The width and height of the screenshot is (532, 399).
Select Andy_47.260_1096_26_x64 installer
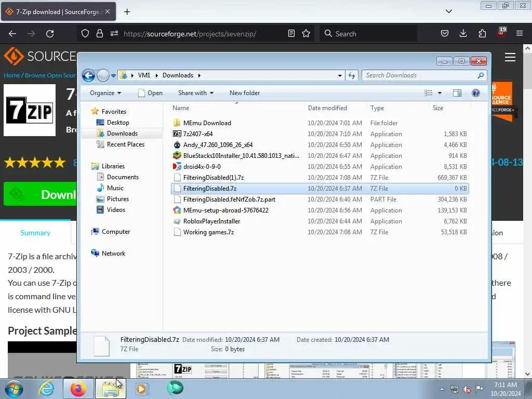(320, 144)
